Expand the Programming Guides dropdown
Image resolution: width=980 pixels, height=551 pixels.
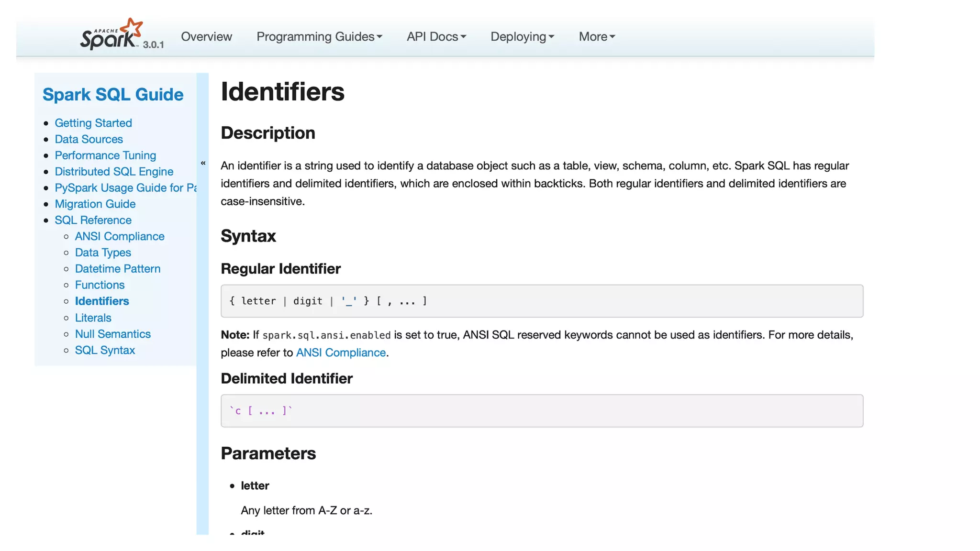tap(319, 37)
